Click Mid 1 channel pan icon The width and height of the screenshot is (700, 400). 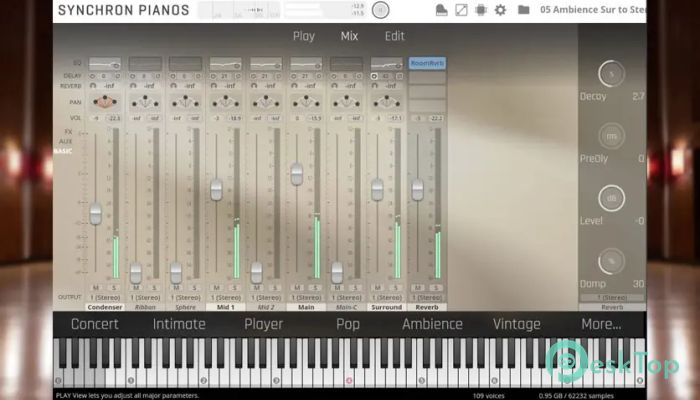[x=225, y=102]
